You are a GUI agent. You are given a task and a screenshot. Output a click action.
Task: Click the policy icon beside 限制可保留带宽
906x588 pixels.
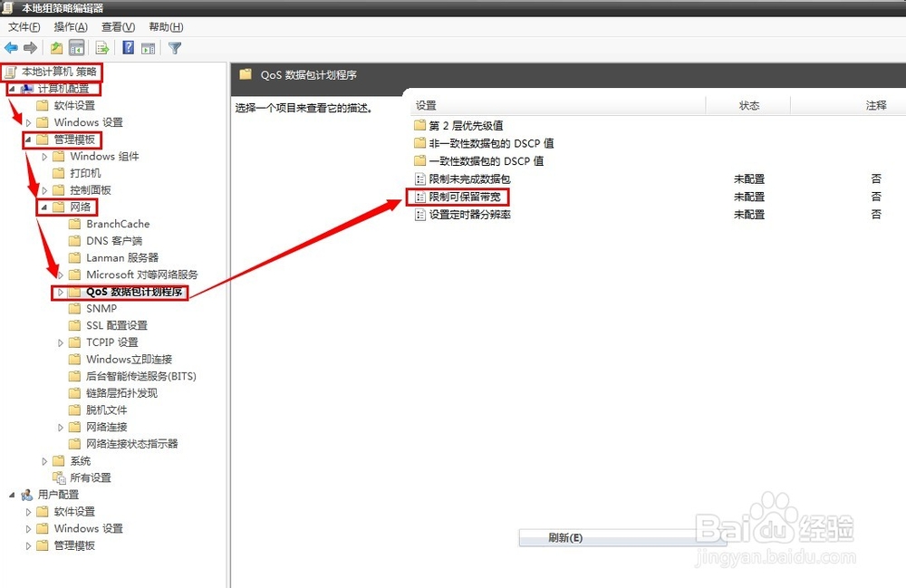point(420,197)
